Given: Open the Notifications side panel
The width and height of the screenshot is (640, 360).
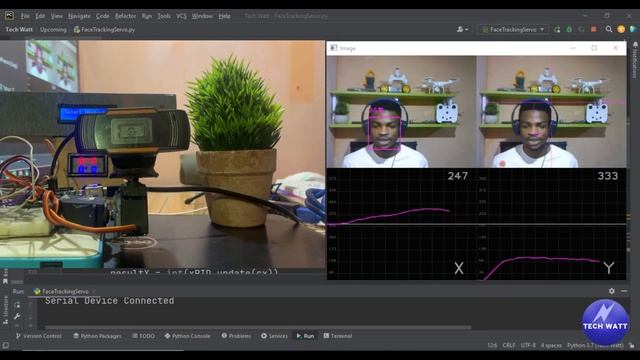Looking at the screenshot, I should click(635, 59).
